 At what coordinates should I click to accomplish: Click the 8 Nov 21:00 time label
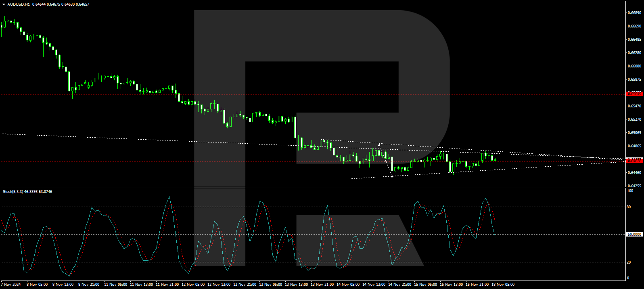(89, 285)
